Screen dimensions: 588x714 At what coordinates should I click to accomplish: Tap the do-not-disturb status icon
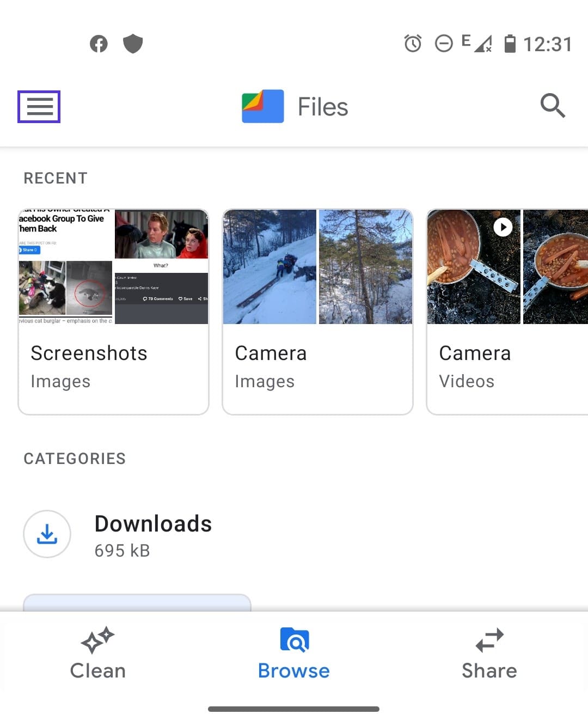(444, 44)
